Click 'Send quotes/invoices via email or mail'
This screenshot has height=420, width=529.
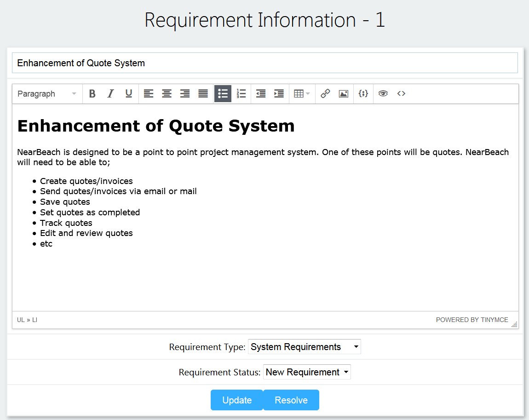pos(118,191)
